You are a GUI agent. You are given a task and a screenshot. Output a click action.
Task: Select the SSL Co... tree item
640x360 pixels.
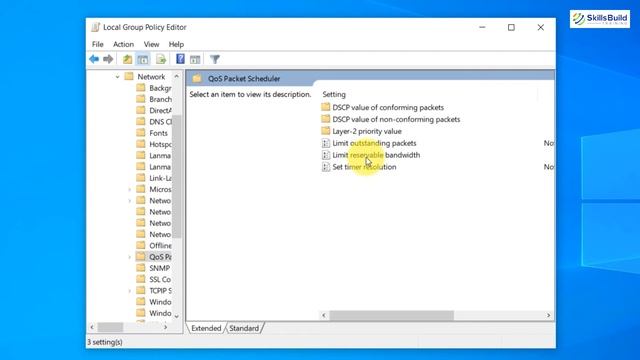160,279
